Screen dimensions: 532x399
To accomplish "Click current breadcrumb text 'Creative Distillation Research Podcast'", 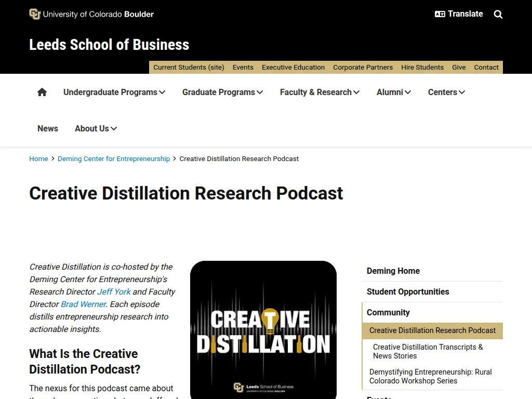I will coord(239,159).
